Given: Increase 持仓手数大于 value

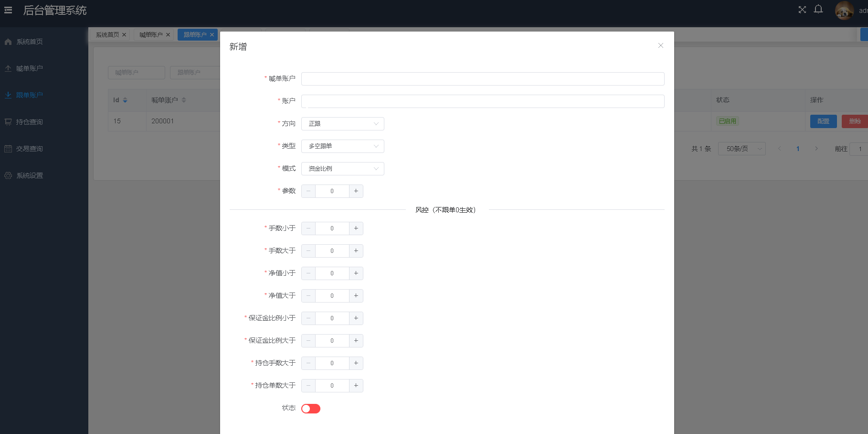Looking at the screenshot, I should tap(356, 363).
